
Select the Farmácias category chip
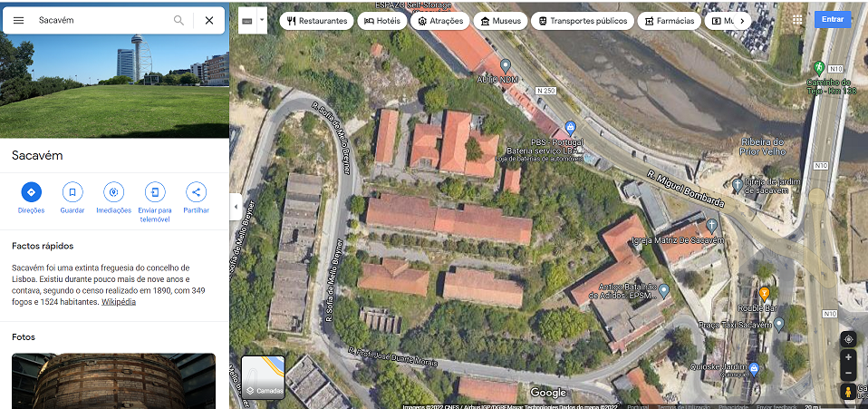coord(669,21)
